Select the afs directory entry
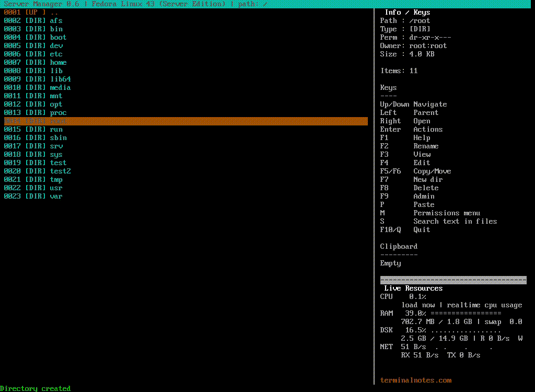535x392 pixels. [x=56, y=21]
